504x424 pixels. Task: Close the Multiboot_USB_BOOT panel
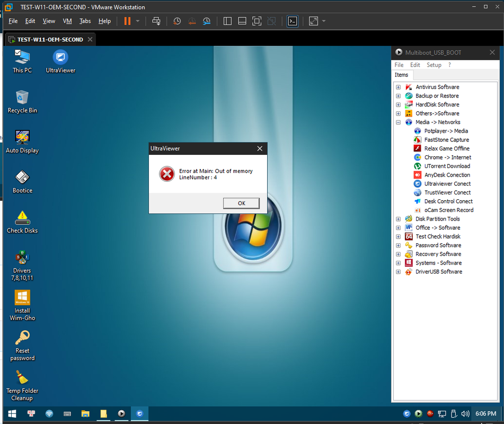[492, 52]
